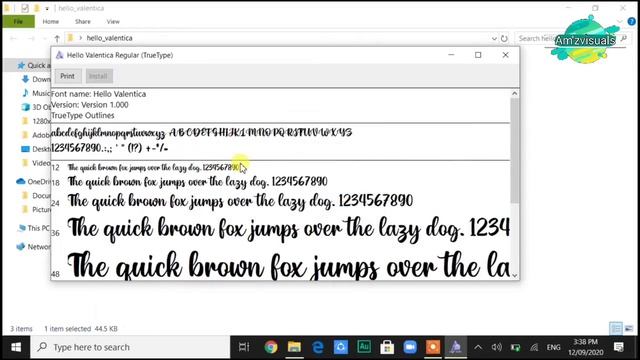Select Network in navigation pane
This screenshot has height=360, width=640.
pyautogui.click(x=33, y=247)
